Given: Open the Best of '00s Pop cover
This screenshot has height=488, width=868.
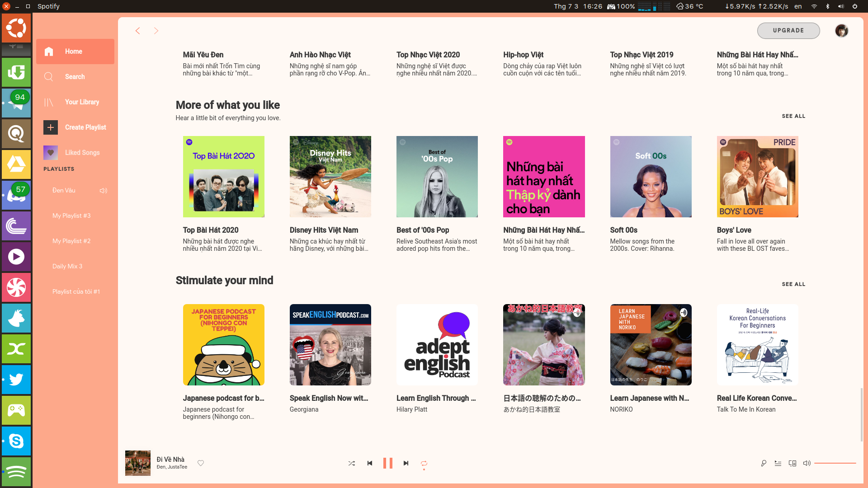Looking at the screenshot, I should pos(437,177).
